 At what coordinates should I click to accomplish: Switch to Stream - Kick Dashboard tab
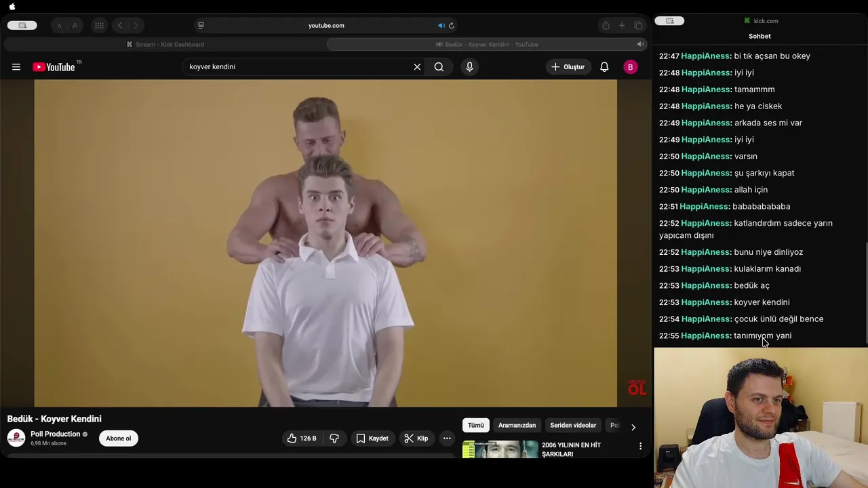click(x=165, y=45)
